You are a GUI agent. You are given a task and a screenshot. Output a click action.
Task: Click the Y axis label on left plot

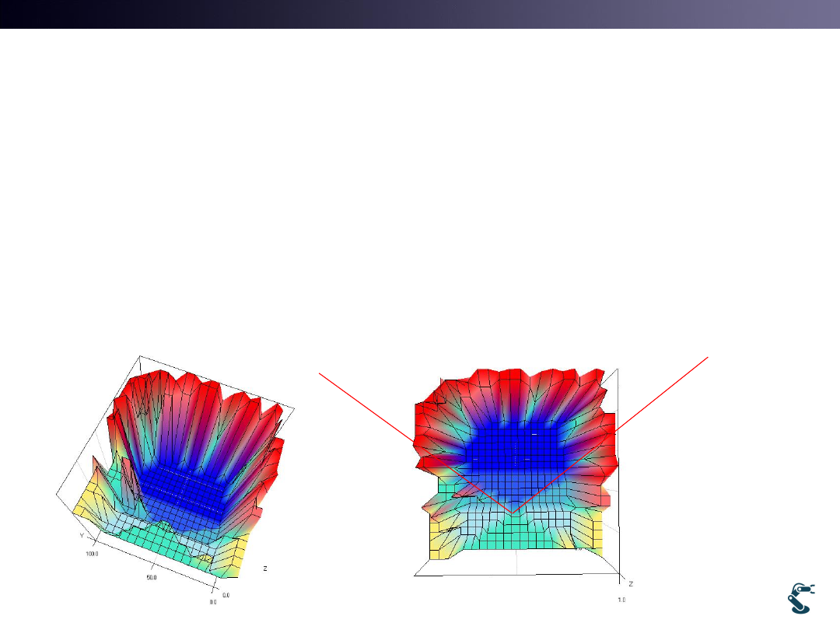(x=81, y=536)
